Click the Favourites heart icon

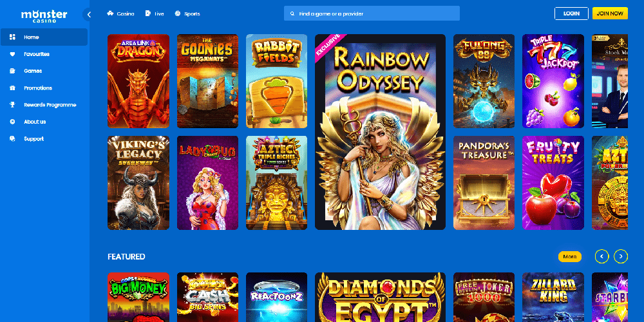tap(12, 54)
